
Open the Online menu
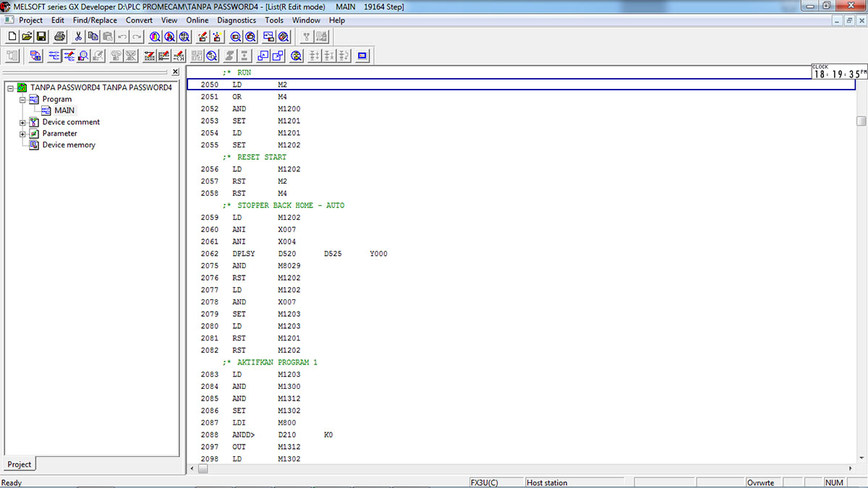tap(197, 20)
